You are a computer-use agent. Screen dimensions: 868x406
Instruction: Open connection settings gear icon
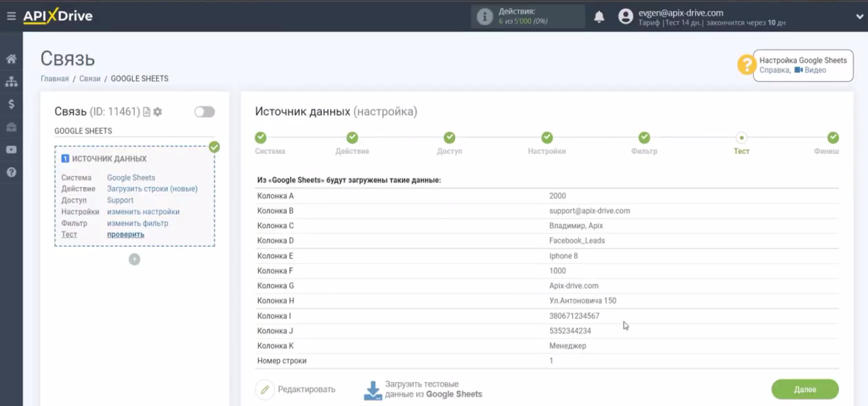[x=157, y=112]
